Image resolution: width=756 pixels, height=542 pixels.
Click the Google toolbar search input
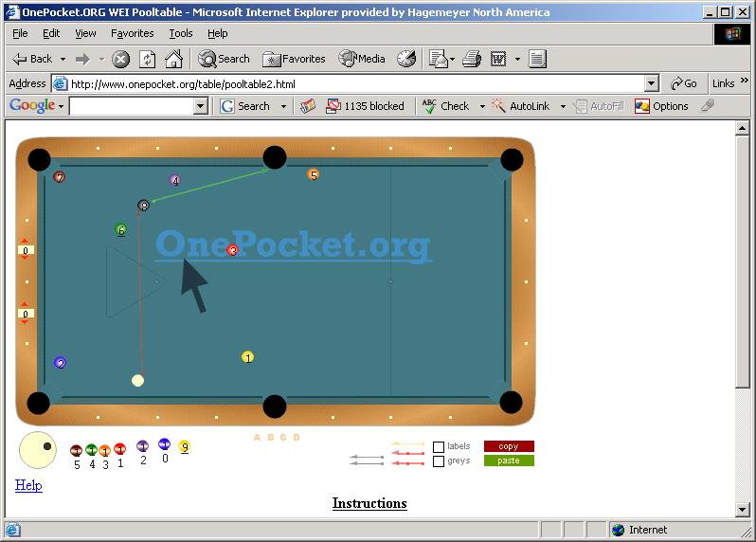pyautogui.click(x=131, y=106)
